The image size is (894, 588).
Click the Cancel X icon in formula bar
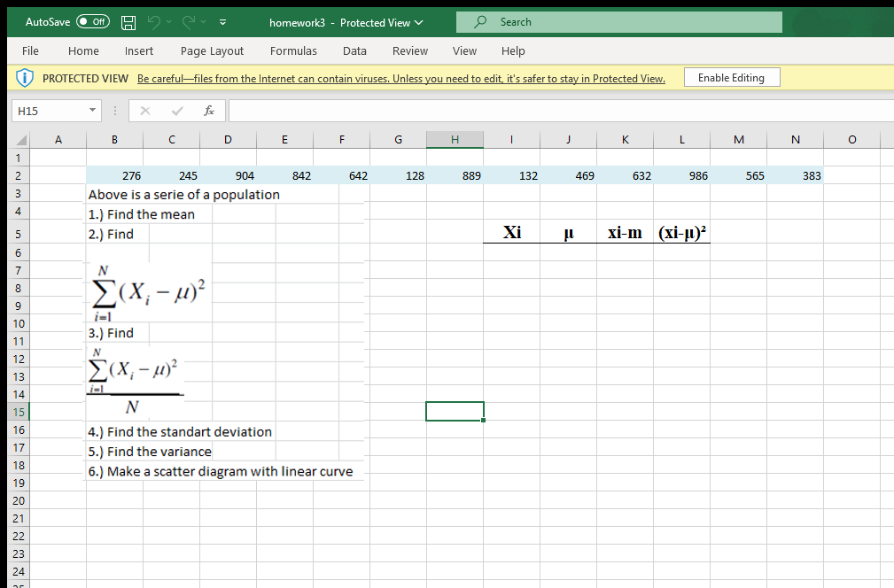pyautogui.click(x=145, y=111)
